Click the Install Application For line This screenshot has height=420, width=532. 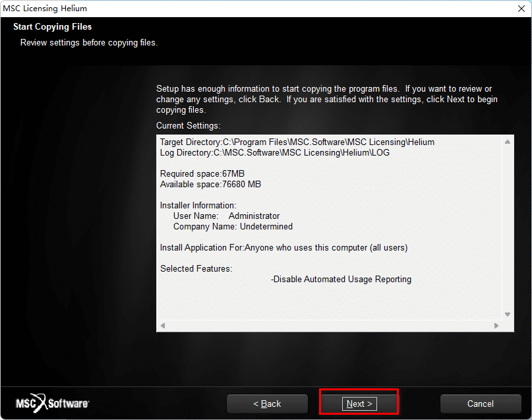coord(283,248)
